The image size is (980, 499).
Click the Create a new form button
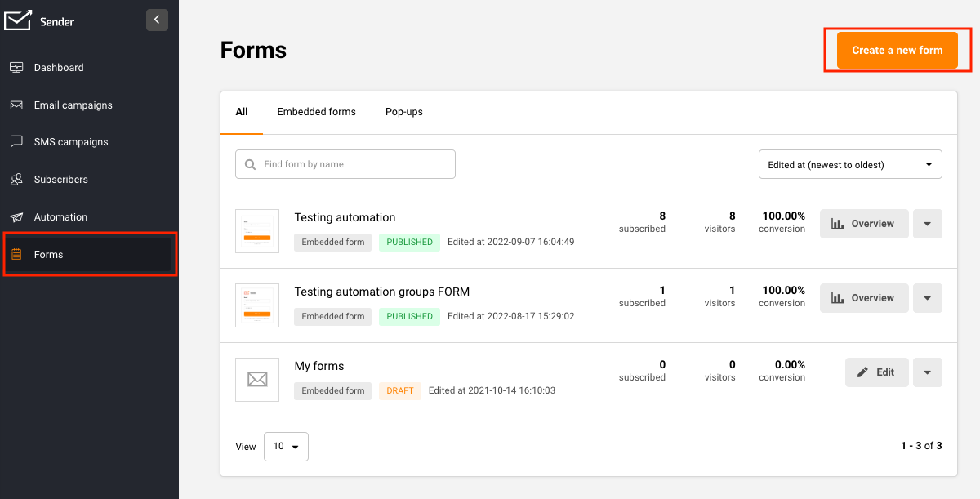897,51
